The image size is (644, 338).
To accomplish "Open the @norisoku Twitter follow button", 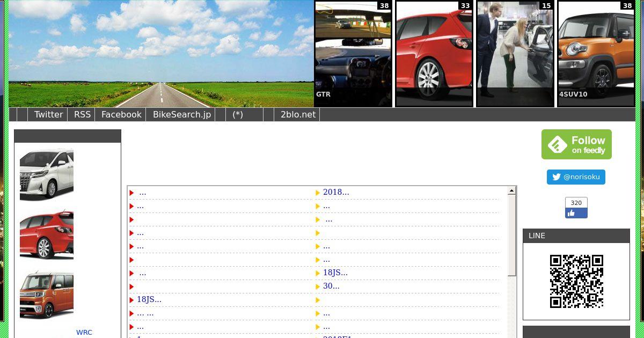I will (x=576, y=177).
